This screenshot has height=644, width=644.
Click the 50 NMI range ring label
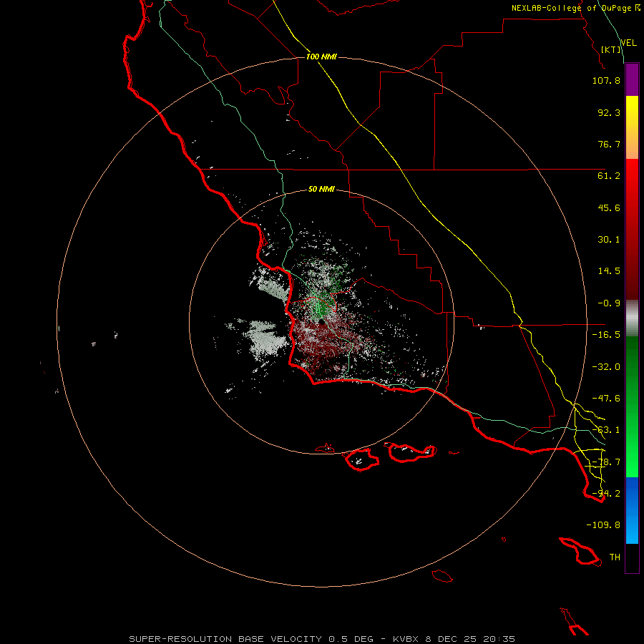click(321, 189)
